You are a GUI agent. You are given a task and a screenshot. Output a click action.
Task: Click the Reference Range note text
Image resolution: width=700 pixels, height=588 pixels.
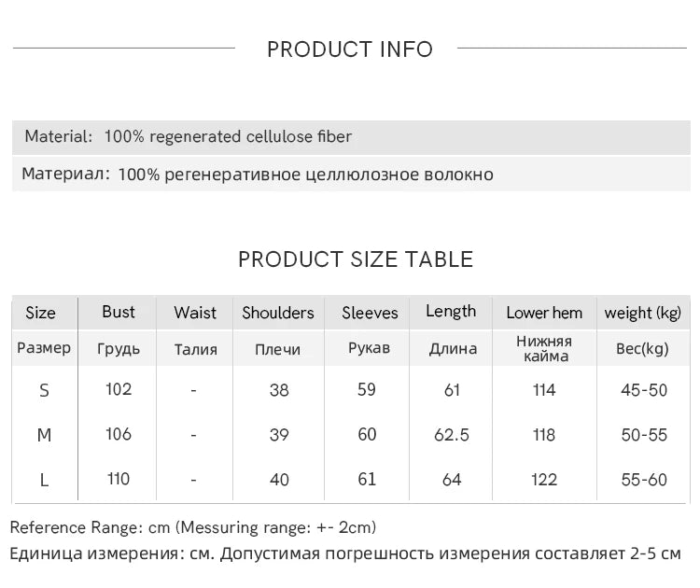[193, 527]
